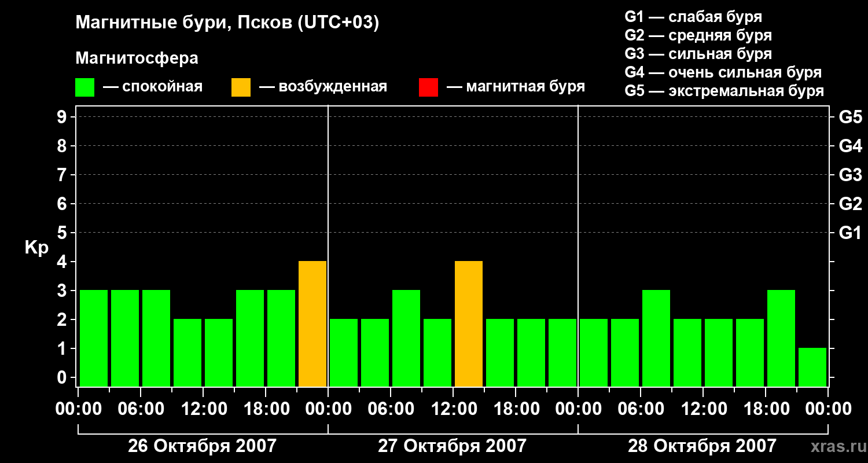Click the '28 Октября 2007' date label

click(703, 446)
